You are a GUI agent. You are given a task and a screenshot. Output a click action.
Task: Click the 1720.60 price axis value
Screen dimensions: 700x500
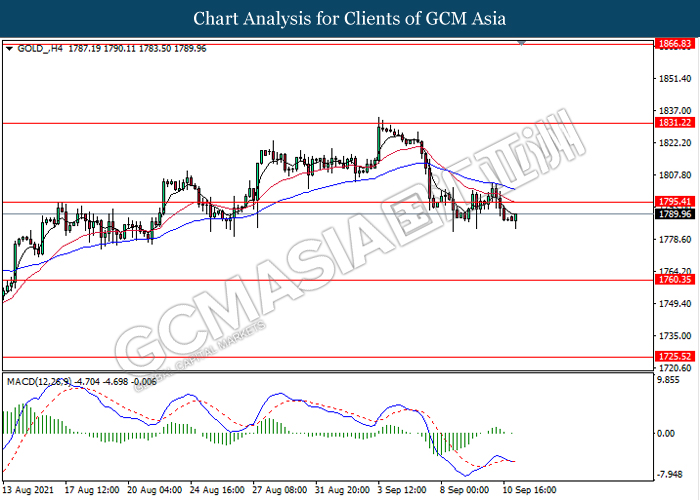[x=675, y=368]
